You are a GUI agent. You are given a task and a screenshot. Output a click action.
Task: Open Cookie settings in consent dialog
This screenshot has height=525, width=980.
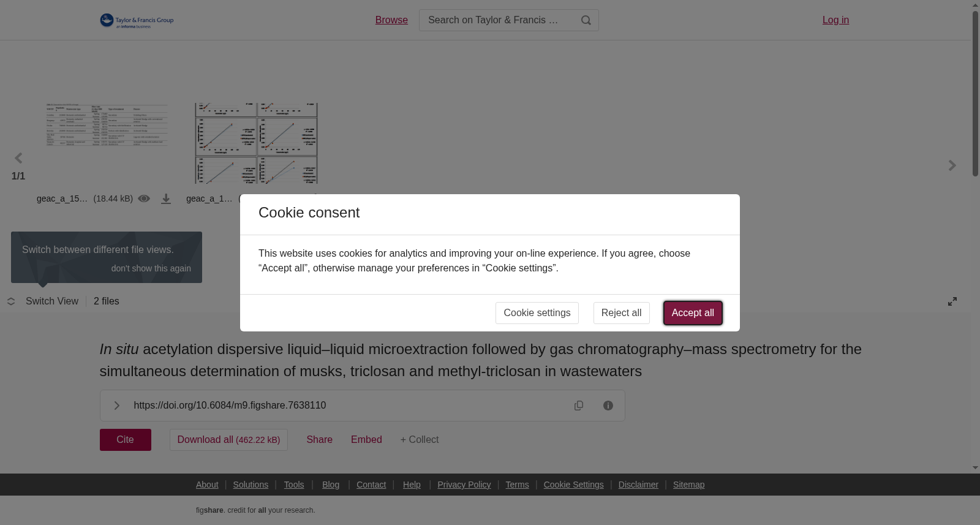click(x=537, y=313)
